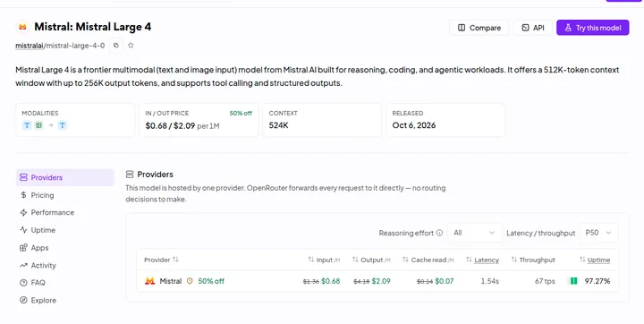Open the Latency / throughput P50 dropdown
Image resolution: width=644 pixels, height=324 pixels.
point(598,233)
